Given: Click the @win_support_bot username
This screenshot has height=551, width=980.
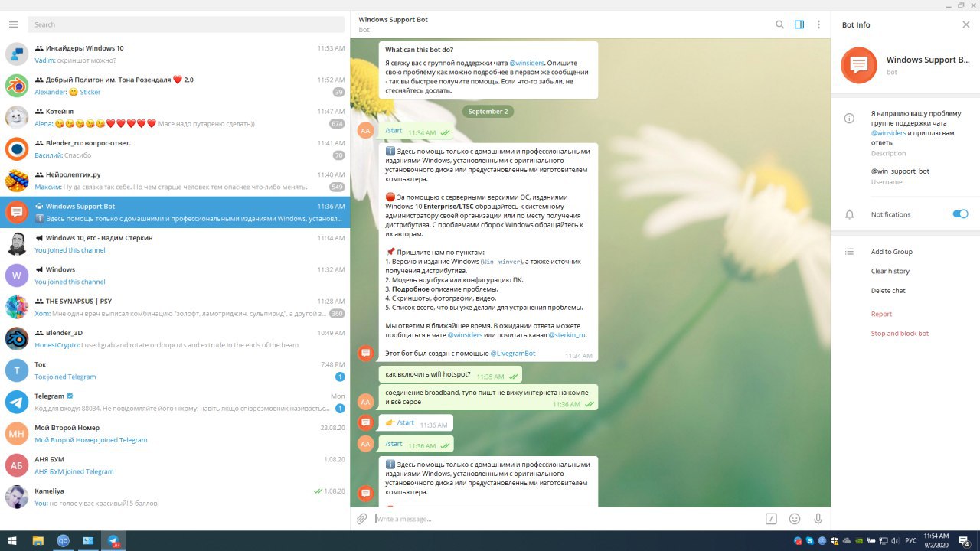Looking at the screenshot, I should click(900, 171).
